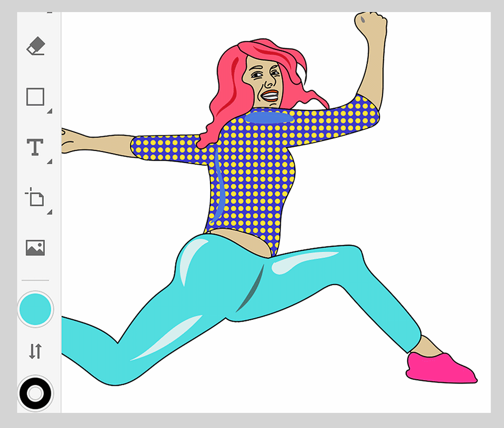This screenshot has height=428, width=504.
Task: Click the Place Image icon
Action: (35, 248)
